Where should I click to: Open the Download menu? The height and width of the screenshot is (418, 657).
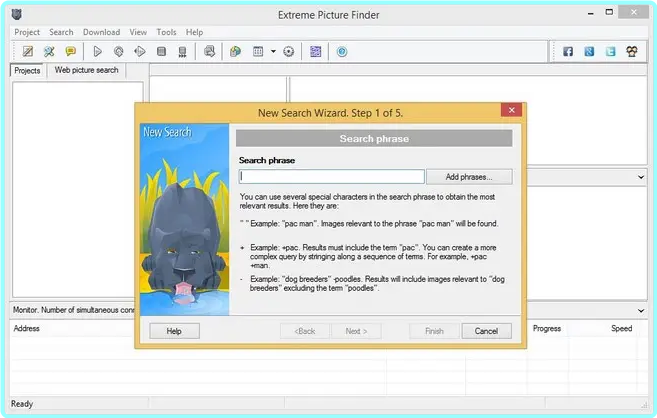click(101, 32)
